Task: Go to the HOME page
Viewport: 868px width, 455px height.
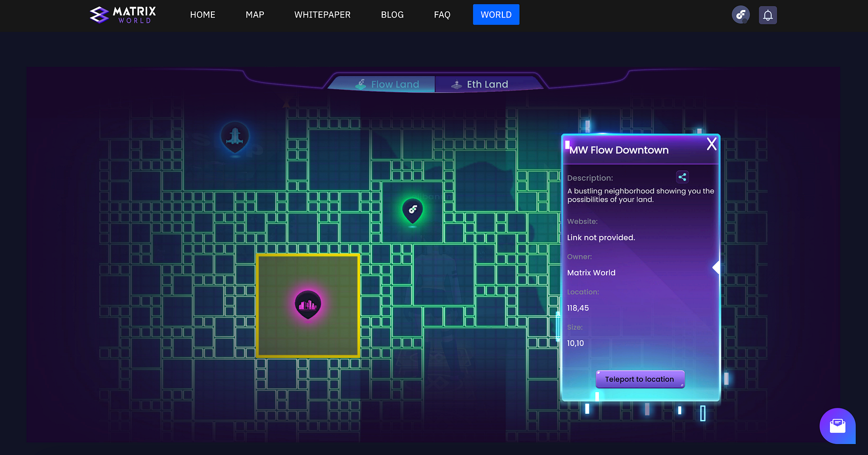Action: pyautogui.click(x=202, y=15)
